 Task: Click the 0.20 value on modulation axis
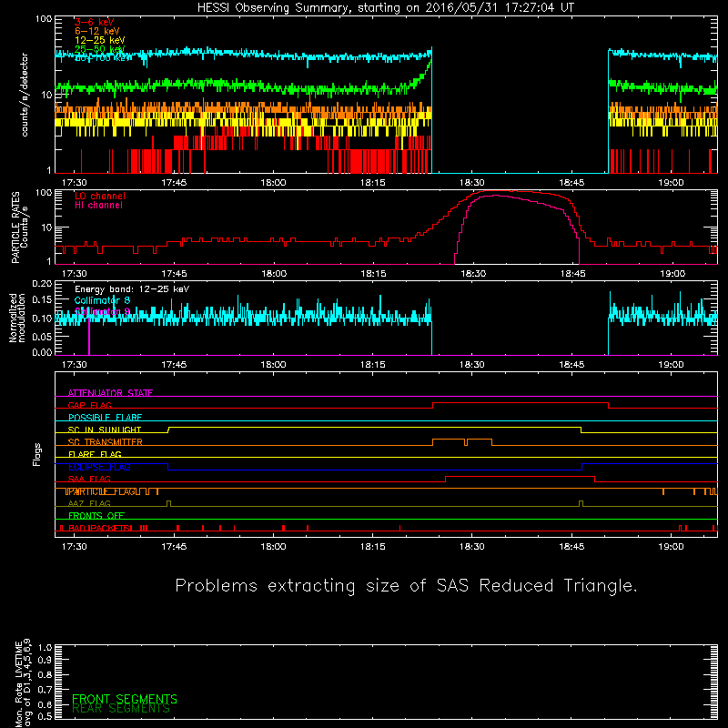42,283
